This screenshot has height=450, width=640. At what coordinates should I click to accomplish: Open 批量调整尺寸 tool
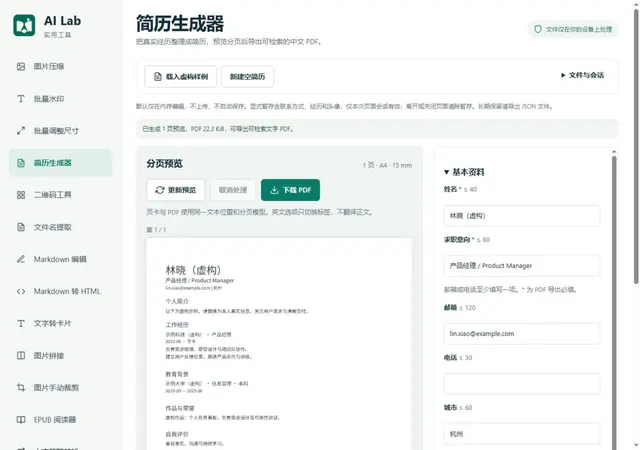click(60, 131)
